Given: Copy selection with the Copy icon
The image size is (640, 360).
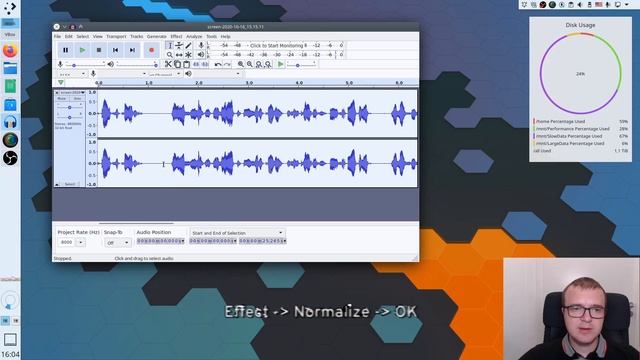Looking at the screenshot, I should (177, 64).
